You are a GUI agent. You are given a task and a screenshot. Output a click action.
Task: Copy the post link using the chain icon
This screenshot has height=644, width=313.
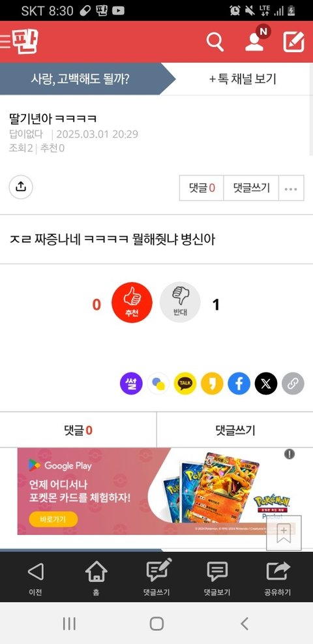(293, 384)
